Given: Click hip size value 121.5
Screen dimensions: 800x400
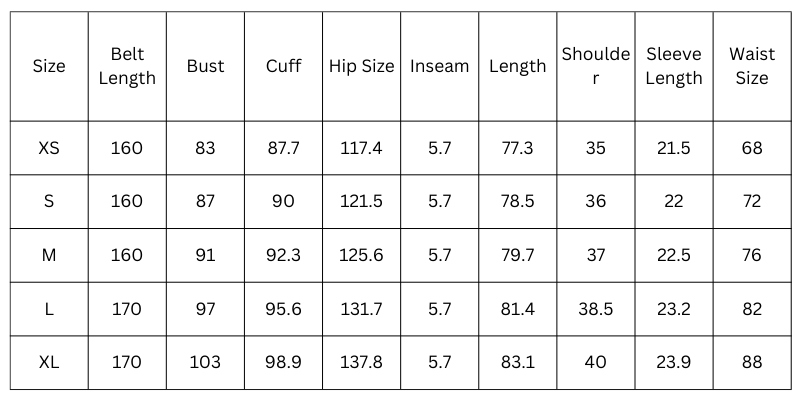Looking at the screenshot, I should (x=362, y=201).
